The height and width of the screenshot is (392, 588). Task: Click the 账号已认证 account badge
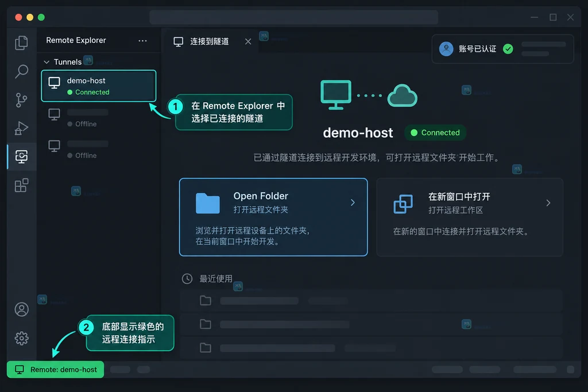point(502,49)
